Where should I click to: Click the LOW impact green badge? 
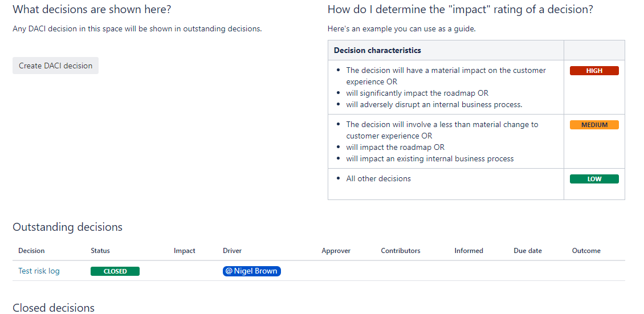[x=594, y=179]
